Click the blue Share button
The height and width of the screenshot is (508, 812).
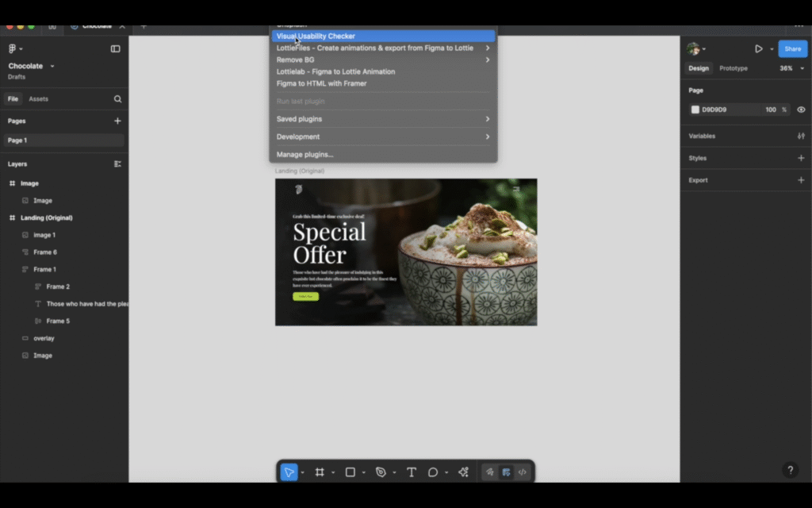click(x=792, y=48)
